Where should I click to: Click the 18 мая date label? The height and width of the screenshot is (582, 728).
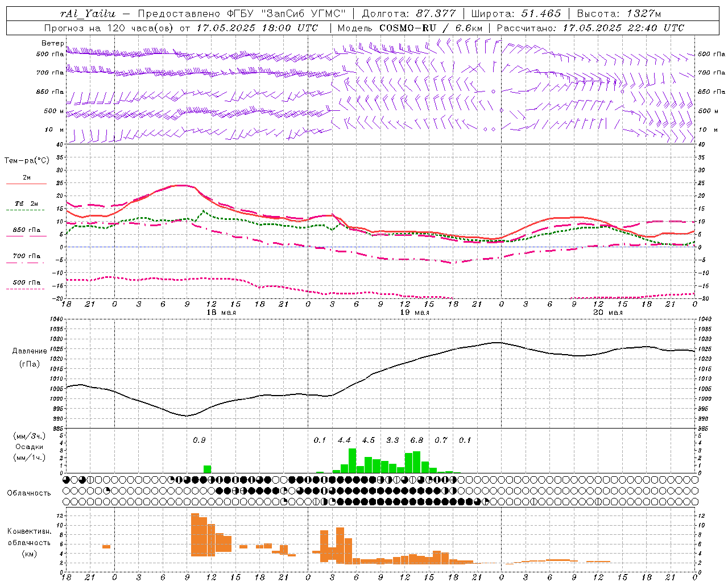click(221, 313)
